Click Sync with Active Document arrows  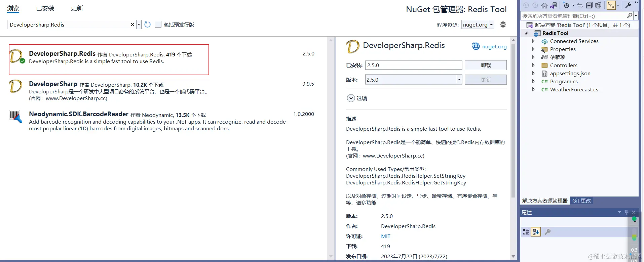tap(580, 5)
